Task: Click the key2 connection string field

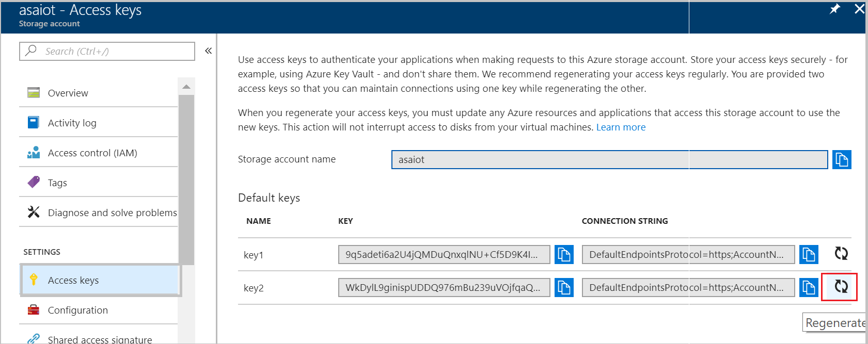Action: (x=688, y=287)
